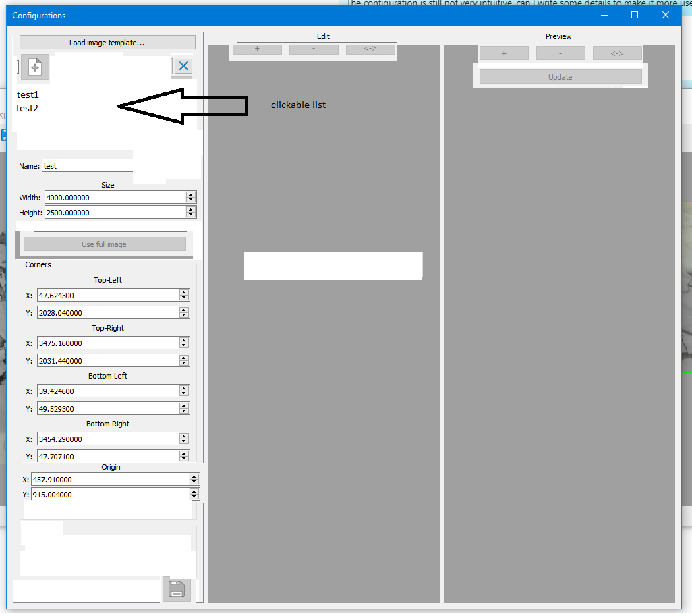
Task: Increase the Width value with stepper
Action: pos(191,195)
